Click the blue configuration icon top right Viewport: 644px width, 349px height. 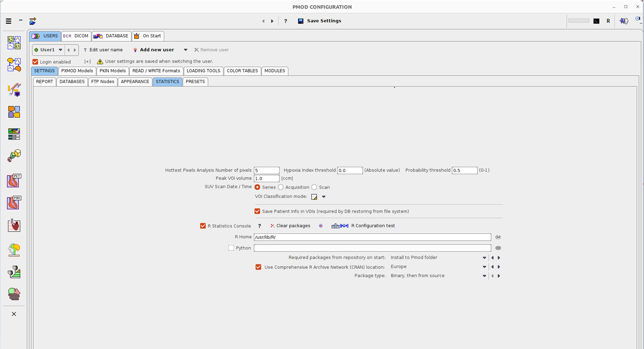click(x=624, y=21)
